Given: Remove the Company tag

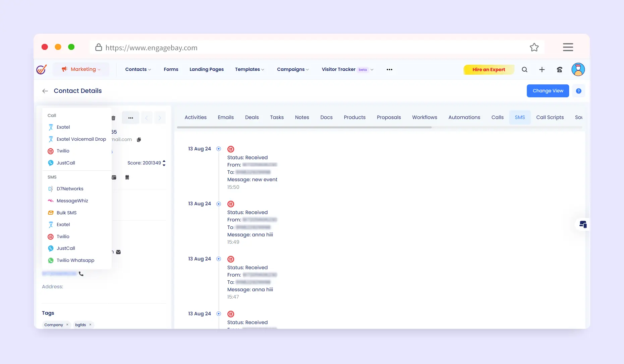Looking at the screenshot, I should [67, 325].
